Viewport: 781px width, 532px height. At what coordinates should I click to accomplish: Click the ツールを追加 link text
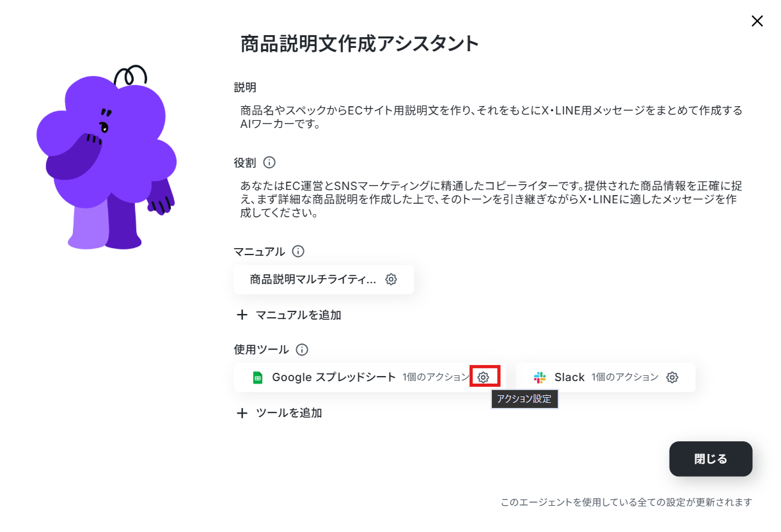(x=288, y=413)
